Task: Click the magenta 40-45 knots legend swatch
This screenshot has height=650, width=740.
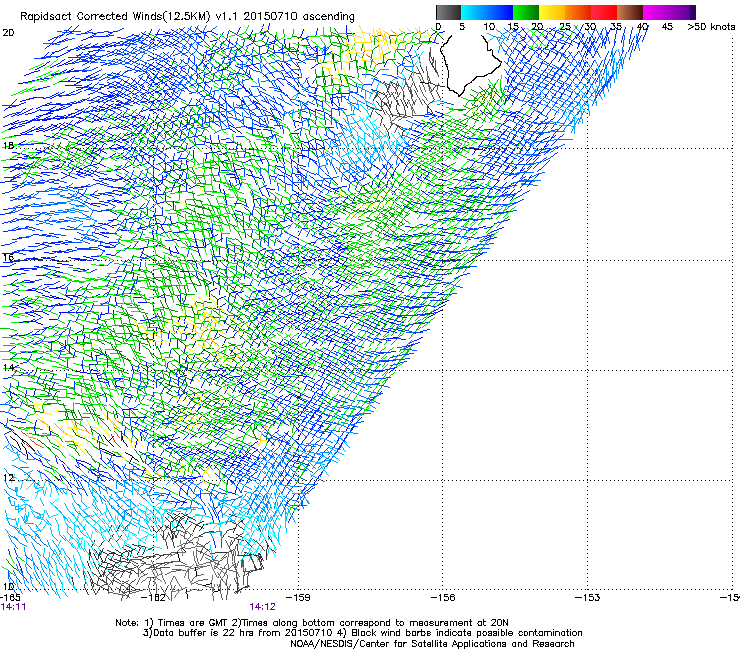Action: pos(656,12)
